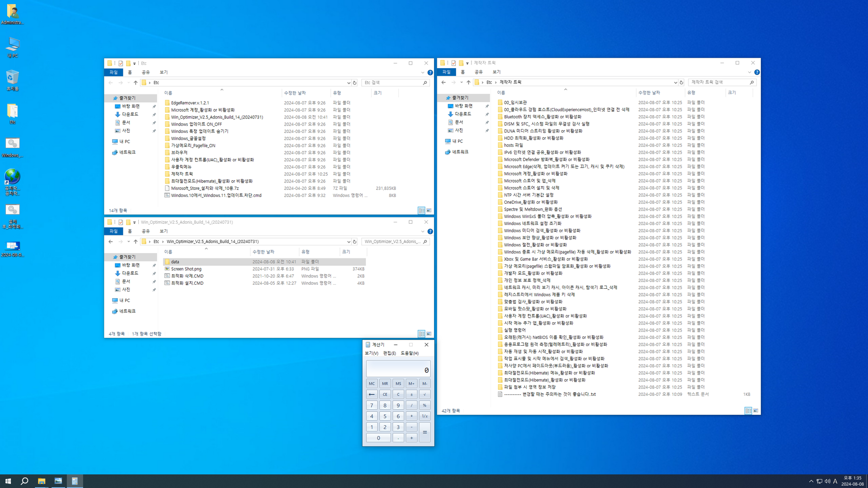Image resolution: width=868 pixels, height=488 pixels.
Task: Open the 보기 tab in Win_Optimizer window
Action: click(x=164, y=231)
